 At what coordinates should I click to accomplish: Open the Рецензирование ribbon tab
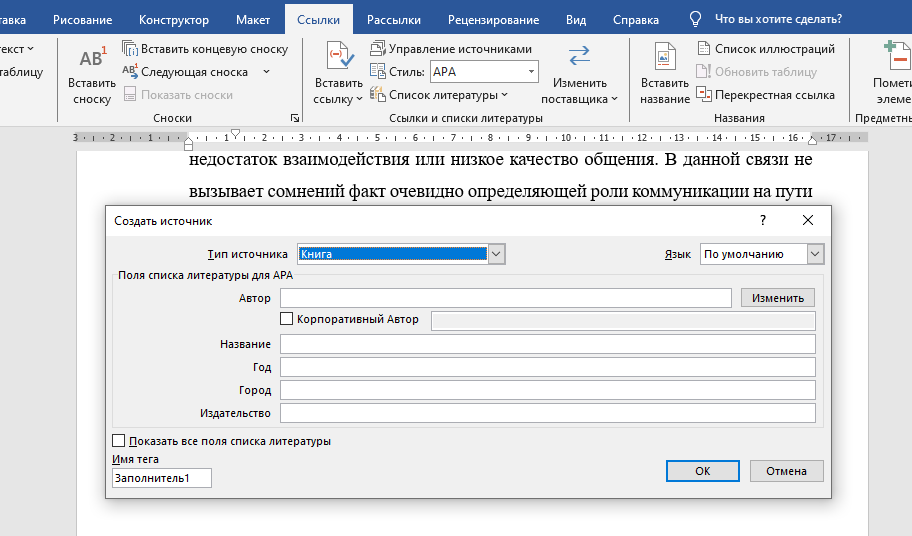[x=493, y=19]
